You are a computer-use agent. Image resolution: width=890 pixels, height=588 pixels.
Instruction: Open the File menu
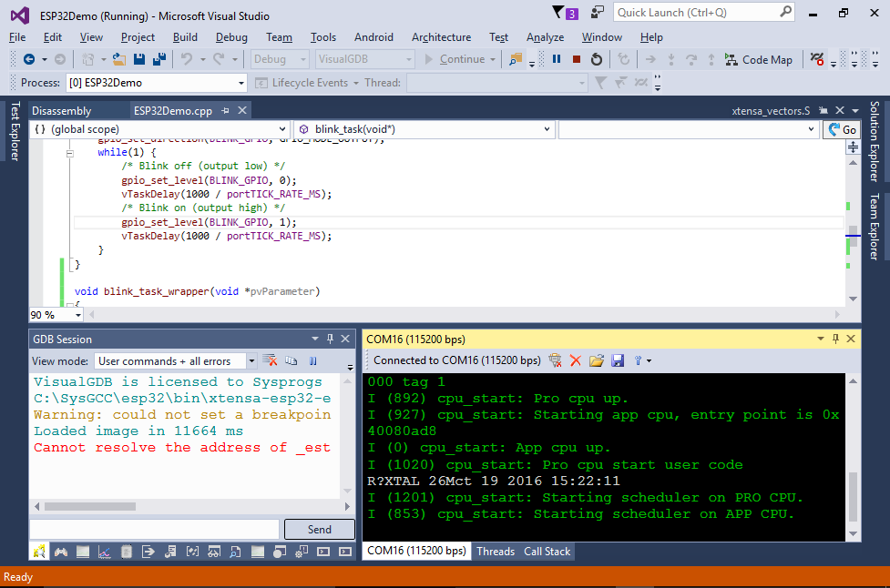click(x=17, y=37)
